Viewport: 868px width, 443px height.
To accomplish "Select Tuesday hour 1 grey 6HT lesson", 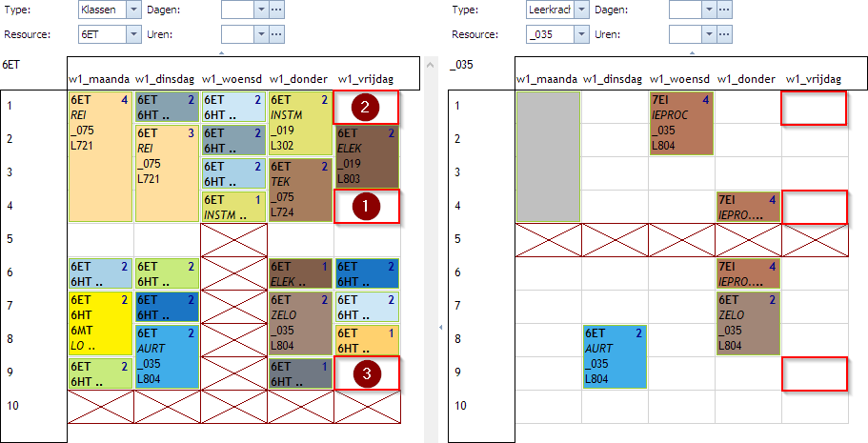I will click(x=167, y=107).
